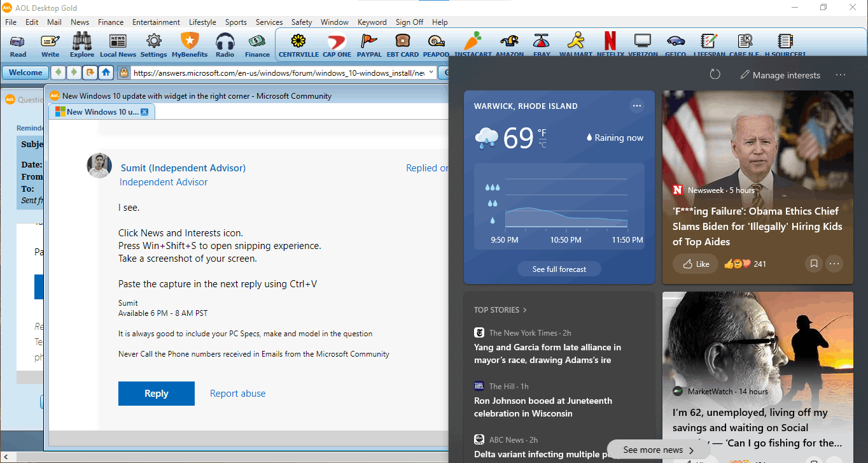Open Sumit (Independent Advisor) profile link

[183, 168]
